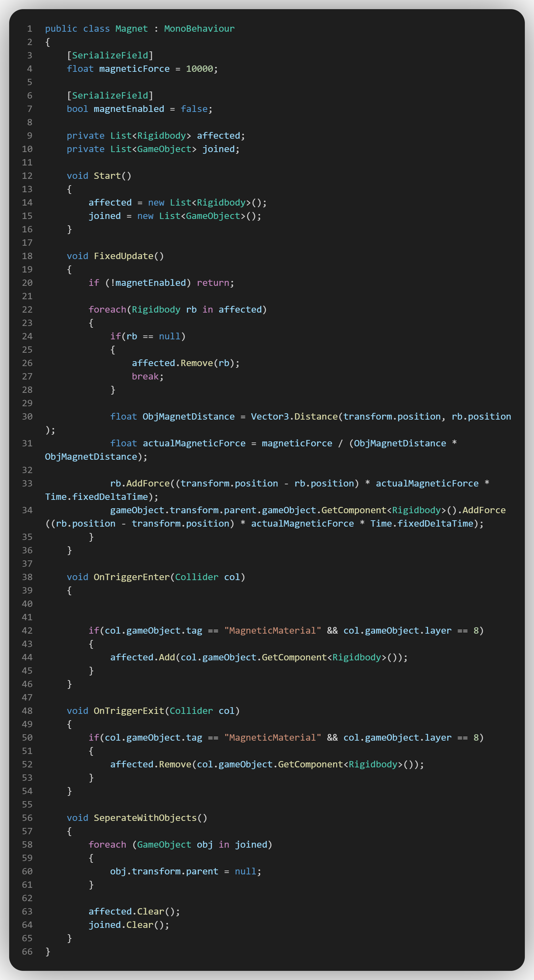Click wrapped text 'Time.fixedDeltaTime);' under line 33
The image size is (534, 980).
(x=102, y=497)
